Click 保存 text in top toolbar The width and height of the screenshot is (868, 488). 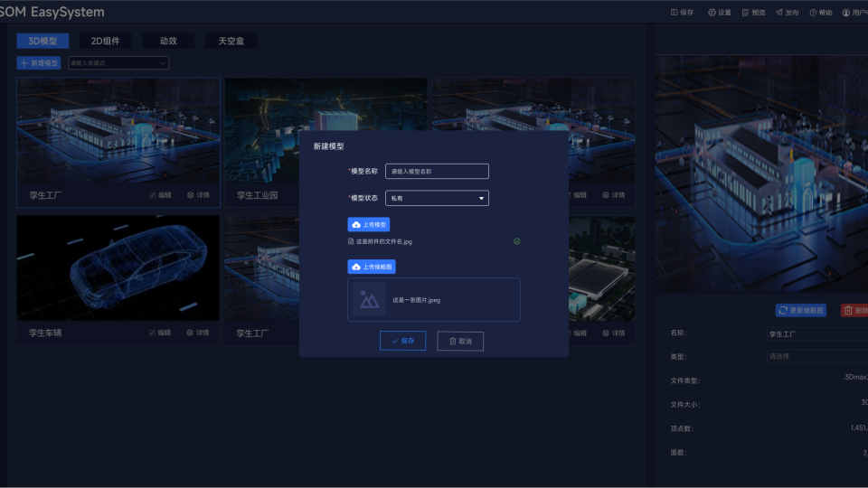click(686, 12)
